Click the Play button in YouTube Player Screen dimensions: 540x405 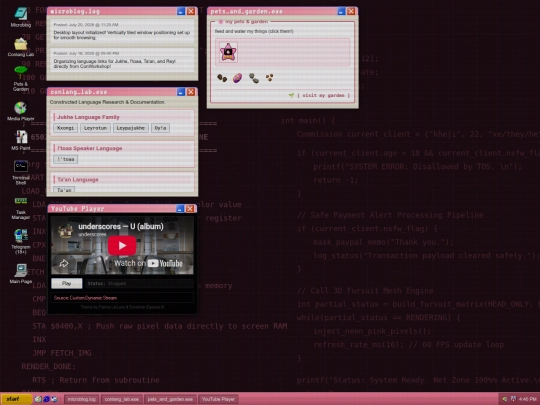click(x=67, y=283)
